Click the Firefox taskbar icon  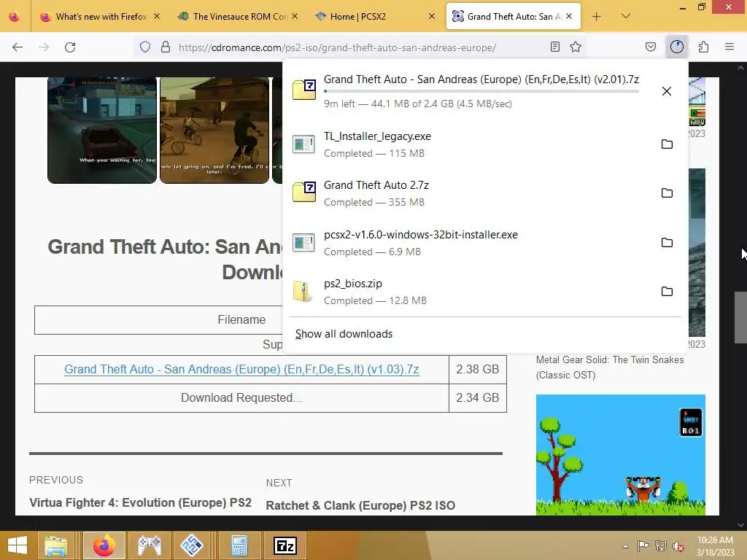click(104, 545)
